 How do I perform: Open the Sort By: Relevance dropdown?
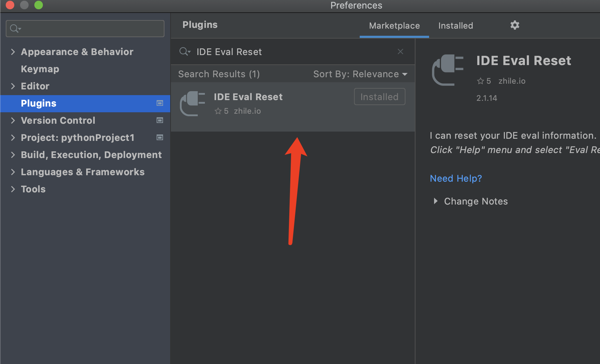pos(360,74)
